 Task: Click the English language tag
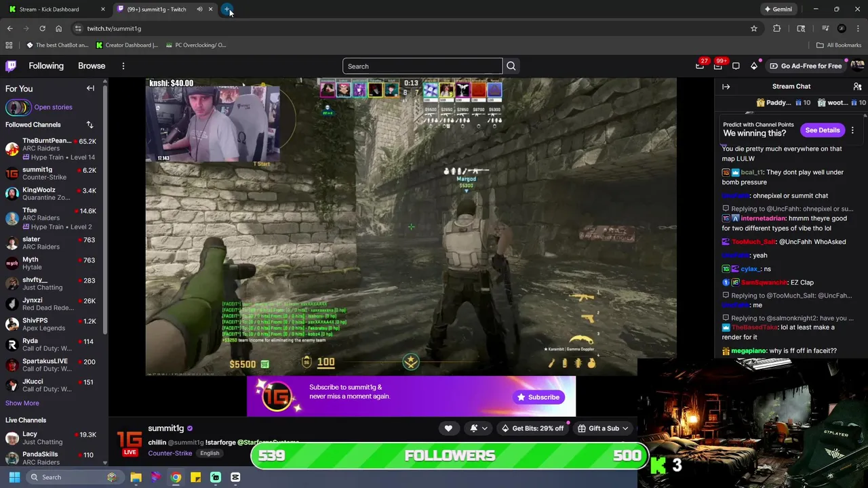[210, 453]
